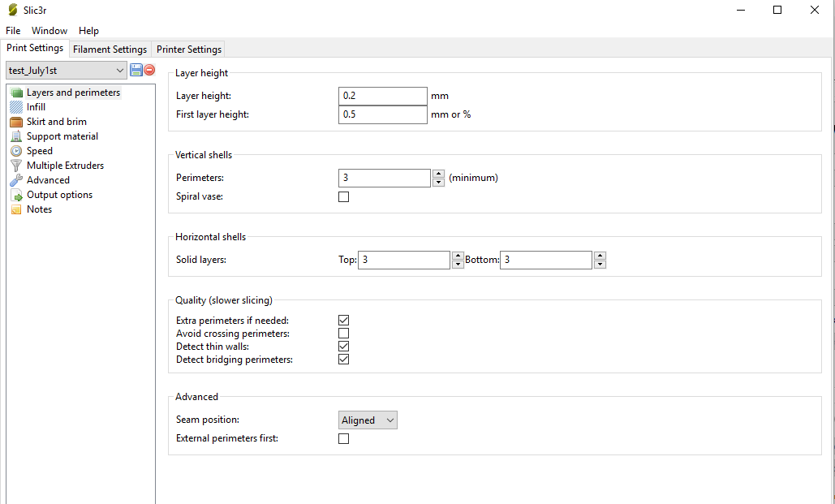Click the red delete preset icon

[x=149, y=71]
